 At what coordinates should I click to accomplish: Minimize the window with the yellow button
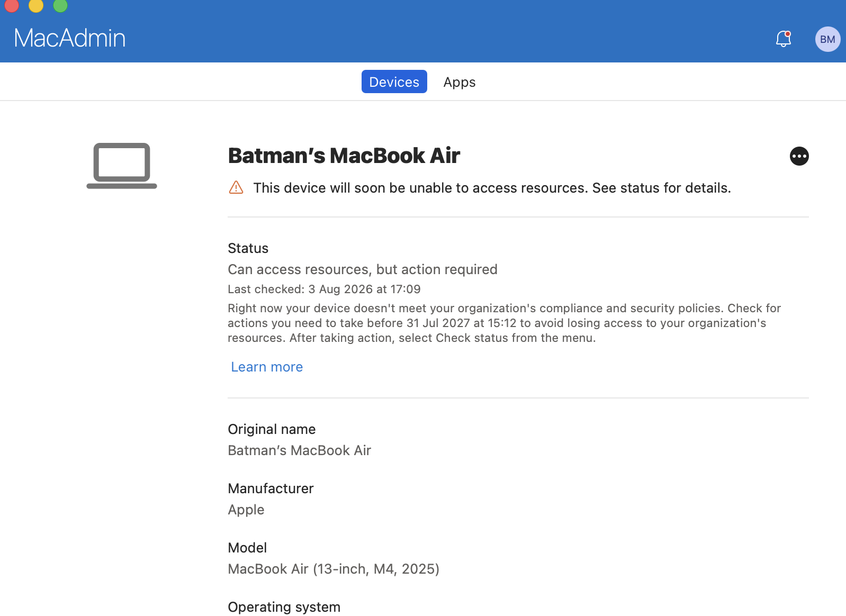pyautogui.click(x=36, y=5)
